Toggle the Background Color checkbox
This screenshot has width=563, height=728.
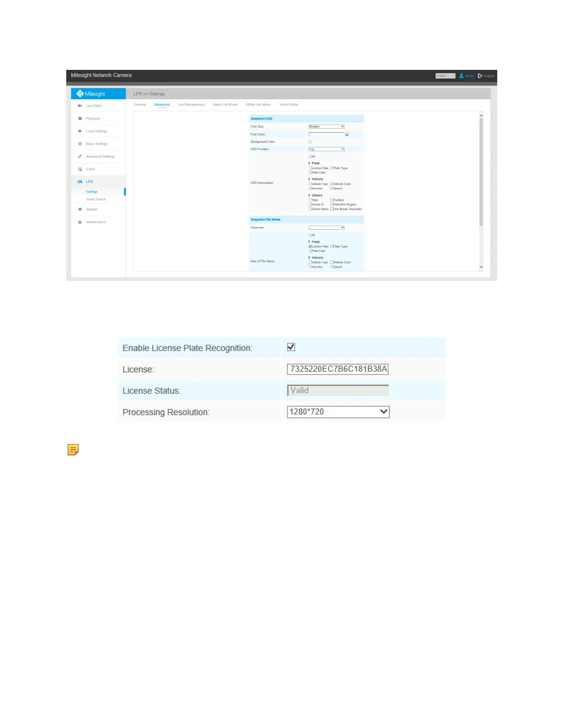click(310, 142)
